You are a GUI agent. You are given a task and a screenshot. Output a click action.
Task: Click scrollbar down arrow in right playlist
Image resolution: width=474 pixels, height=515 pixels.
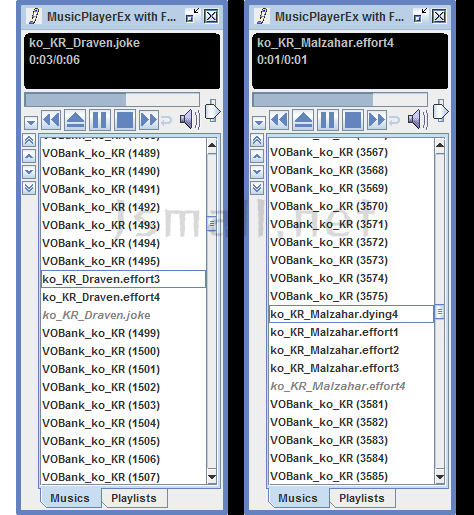pyautogui.click(x=440, y=476)
